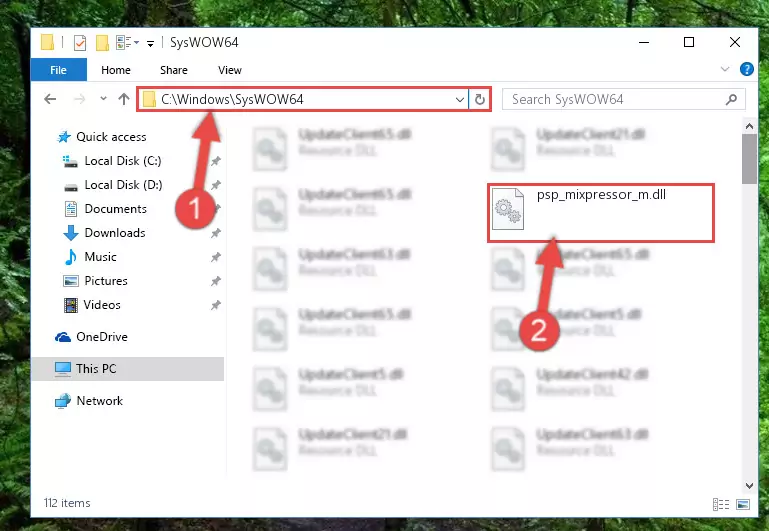The height and width of the screenshot is (531, 769).
Task: Click the file list scroll down arrow
Action: tap(749, 485)
